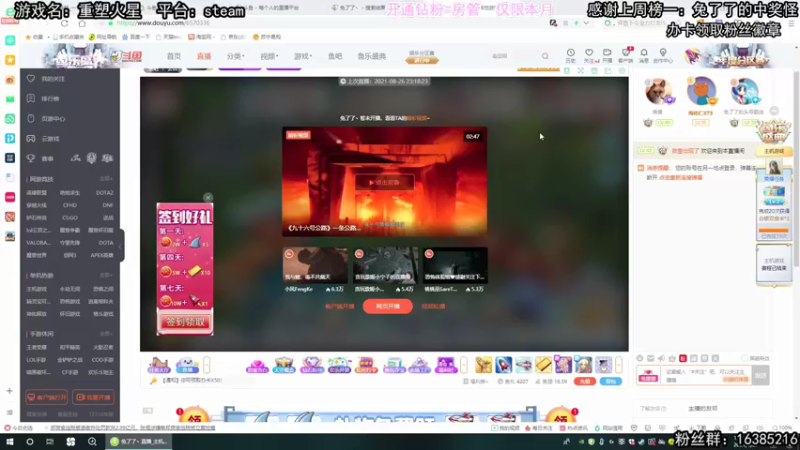Open the first recommended stream thumbnail 小凤FengKe

point(315,265)
